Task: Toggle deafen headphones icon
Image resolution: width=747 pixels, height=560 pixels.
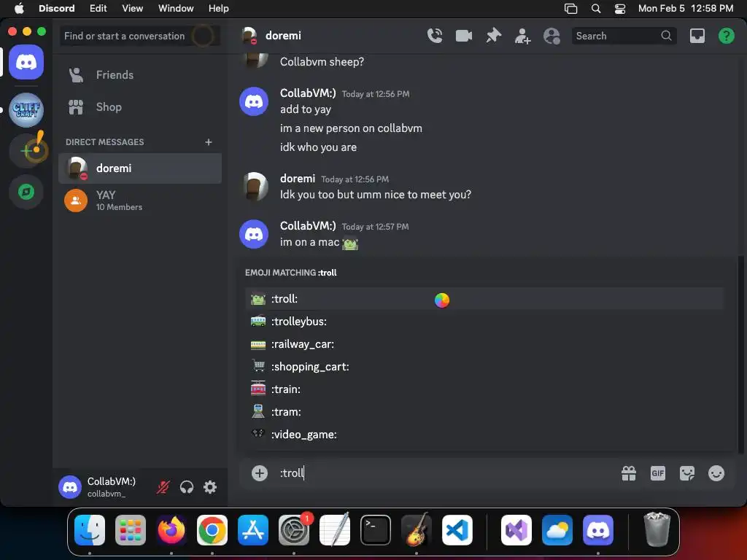Action: pyautogui.click(x=187, y=487)
